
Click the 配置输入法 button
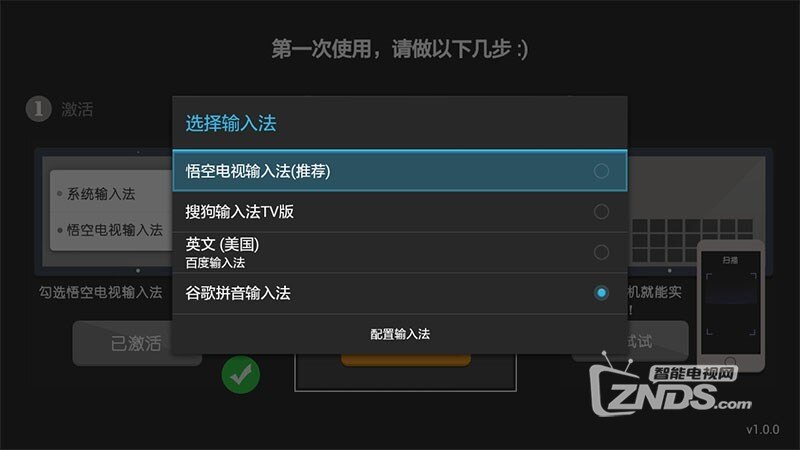point(400,334)
